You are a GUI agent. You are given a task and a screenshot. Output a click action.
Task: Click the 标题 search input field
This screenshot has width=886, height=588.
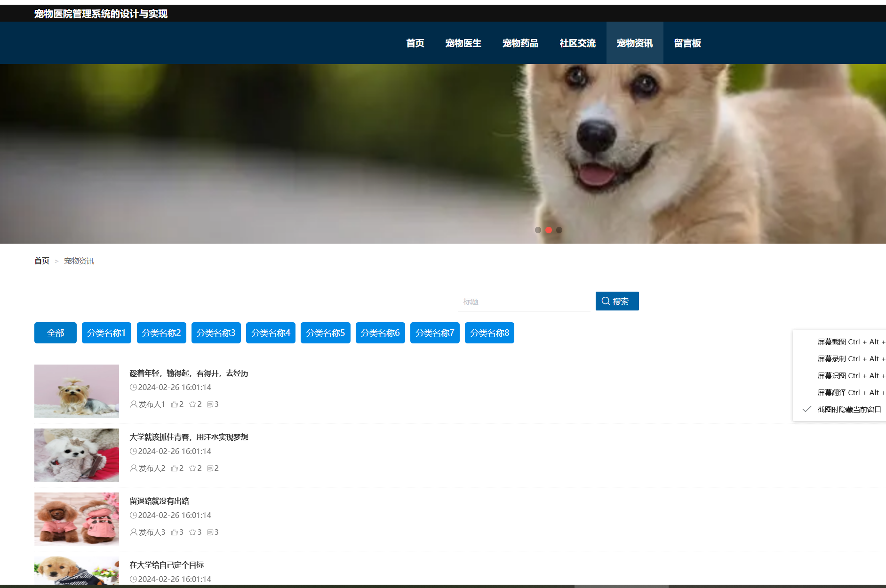coord(524,302)
